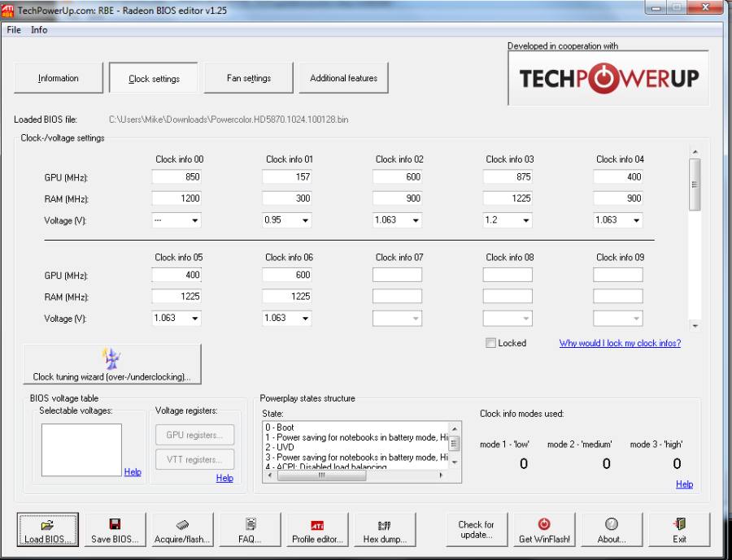
Task: Click Clock info 05 RAM field 1225
Action: click(176, 297)
